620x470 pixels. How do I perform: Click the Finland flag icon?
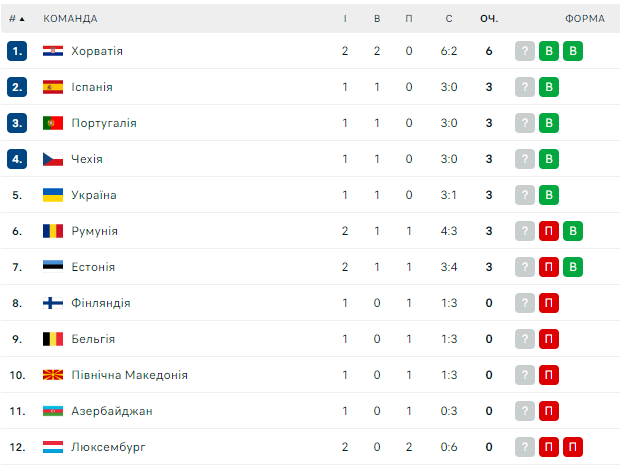53,303
